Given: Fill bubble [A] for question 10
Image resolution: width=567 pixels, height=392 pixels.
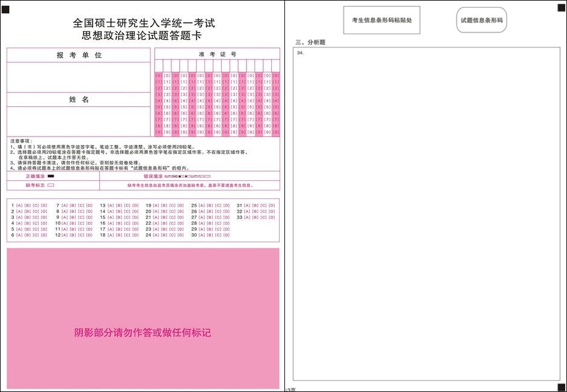Looking at the screenshot, I should tap(65, 223).
